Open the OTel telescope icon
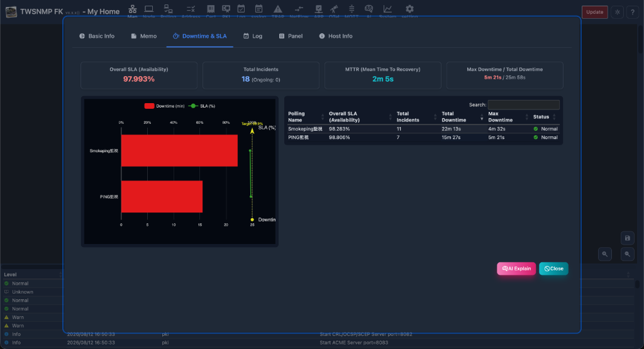Viewport: 644px width, 349px height. [x=335, y=9]
